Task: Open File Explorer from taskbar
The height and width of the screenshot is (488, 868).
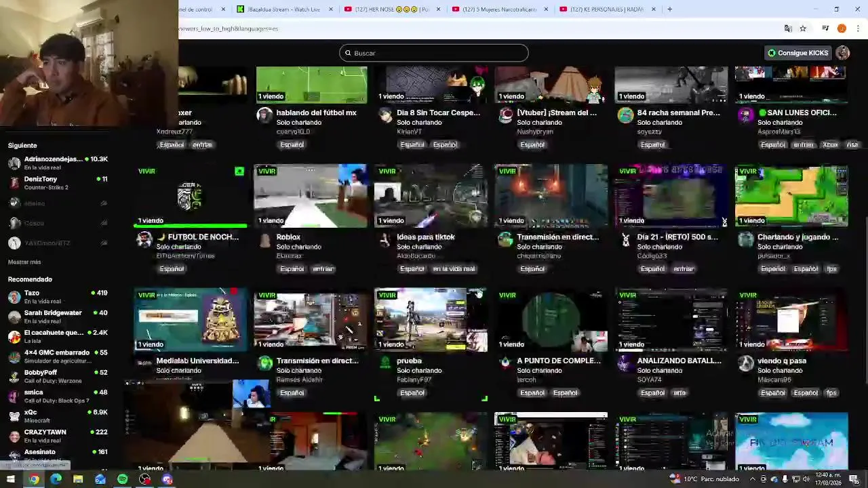Action: pyautogui.click(x=78, y=479)
